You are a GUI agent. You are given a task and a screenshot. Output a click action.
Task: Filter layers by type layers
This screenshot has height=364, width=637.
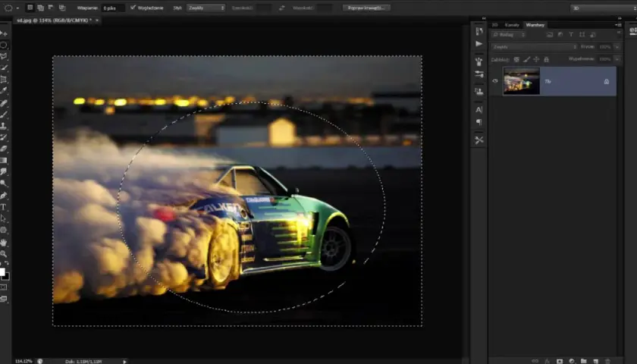pyautogui.click(x=571, y=35)
